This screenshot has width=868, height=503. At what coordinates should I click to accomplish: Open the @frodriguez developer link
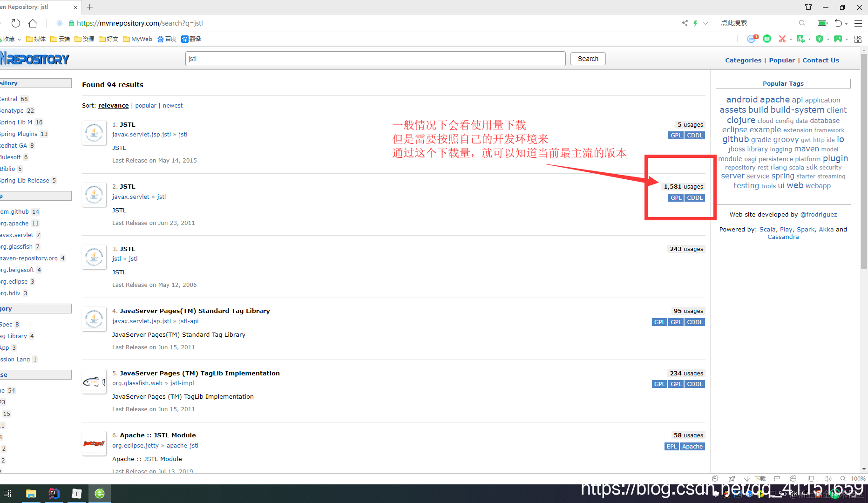[x=819, y=214]
